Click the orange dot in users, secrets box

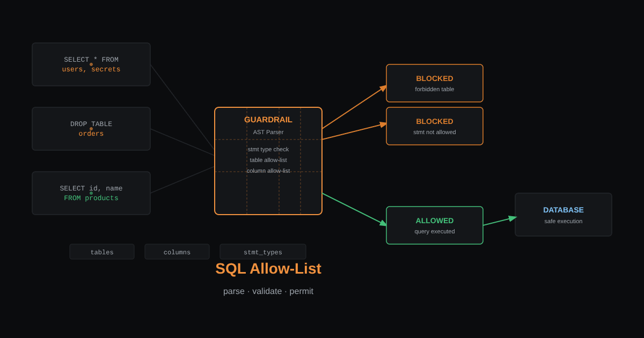[91, 64]
